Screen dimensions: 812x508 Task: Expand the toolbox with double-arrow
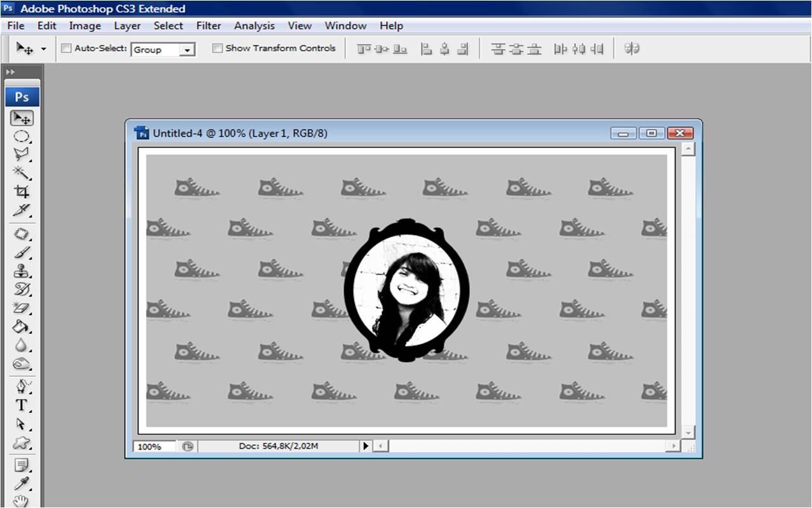pyautogui.click(x=10, y=72)
